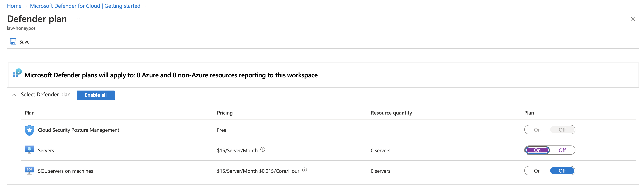644x195 pixels.
Task: Click the law-honeypot workspace name
Action: (x=21, y=28)
